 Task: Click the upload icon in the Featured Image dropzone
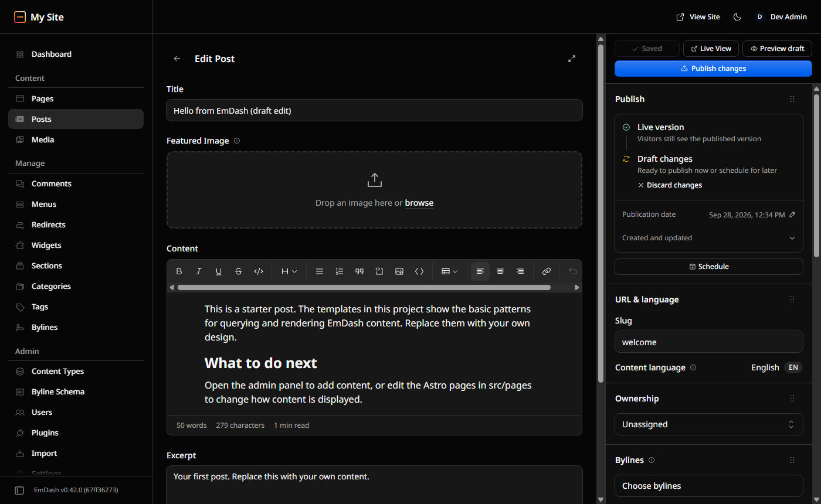click(x=375, y=180)
